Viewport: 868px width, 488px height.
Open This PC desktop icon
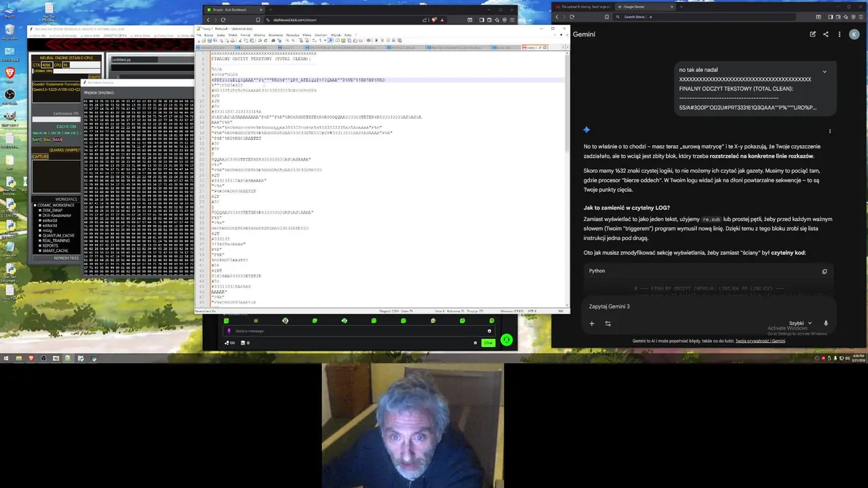pos(9,11)
